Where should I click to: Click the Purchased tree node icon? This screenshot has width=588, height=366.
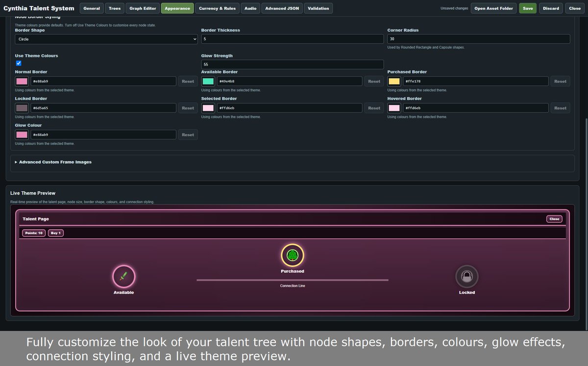293,255
